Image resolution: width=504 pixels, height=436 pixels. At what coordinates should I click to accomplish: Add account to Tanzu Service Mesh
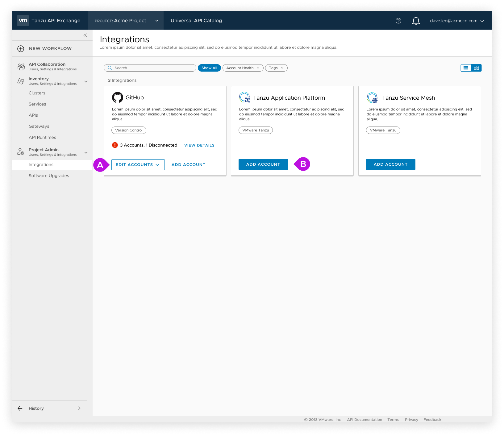tap(391, 164)
